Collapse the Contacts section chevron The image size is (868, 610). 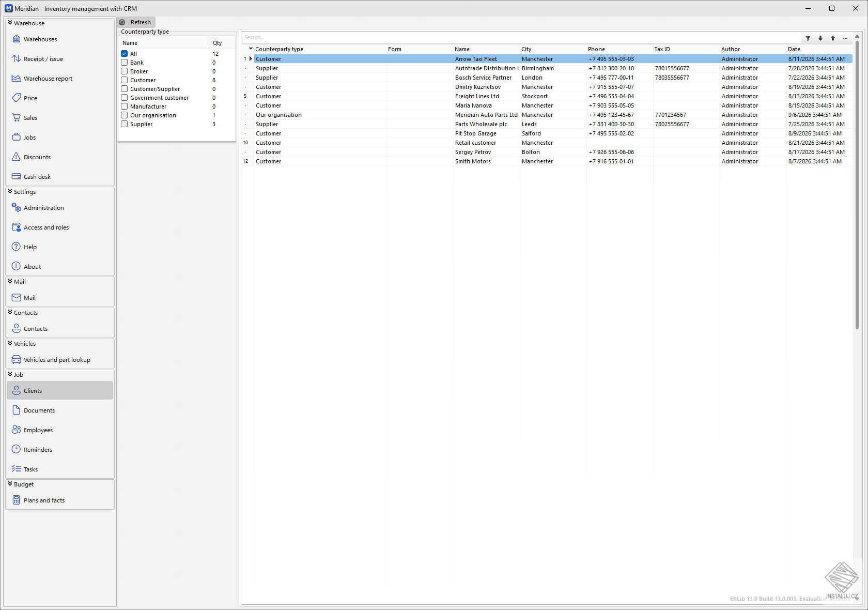click(x=10, y=312)
